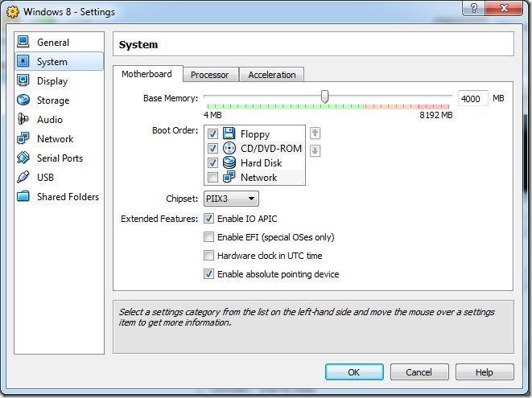Screen dimensions: 532x398
Task: Open the Serial Ports settings category
Action: pyautogui.click(x=59, y=158)
